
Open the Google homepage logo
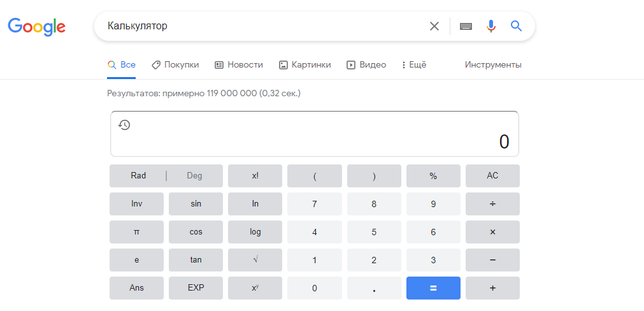[36, 27]
